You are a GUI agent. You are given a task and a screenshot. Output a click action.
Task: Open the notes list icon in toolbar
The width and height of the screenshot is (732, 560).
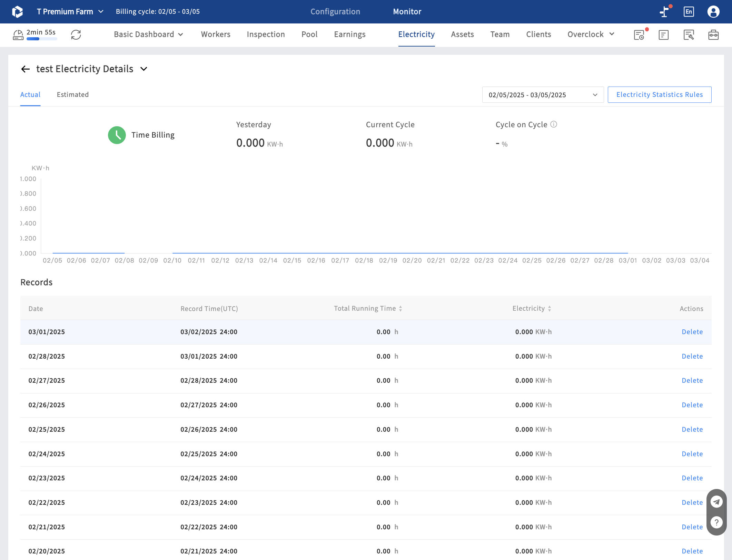pyautogui.click(x=664, y=35)
